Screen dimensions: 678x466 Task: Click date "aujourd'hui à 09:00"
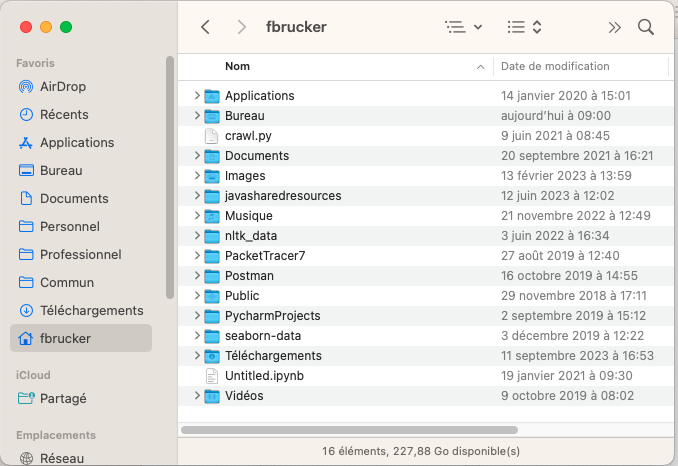click(x=556, y=115)
